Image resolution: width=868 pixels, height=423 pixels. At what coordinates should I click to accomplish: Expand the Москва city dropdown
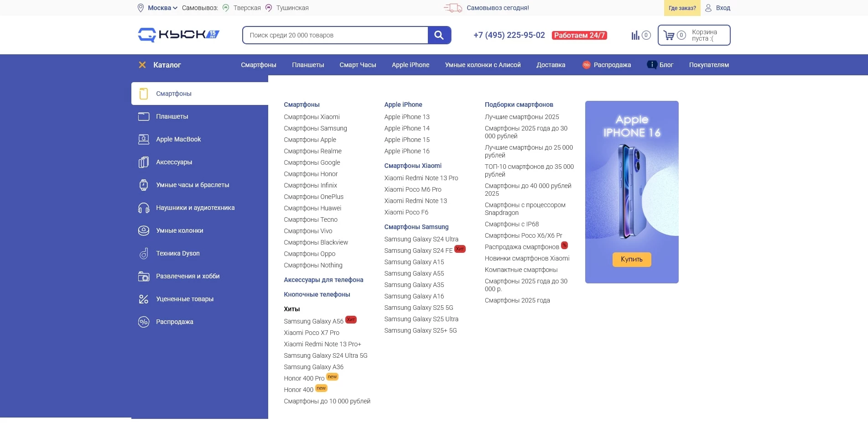(162, 8)
